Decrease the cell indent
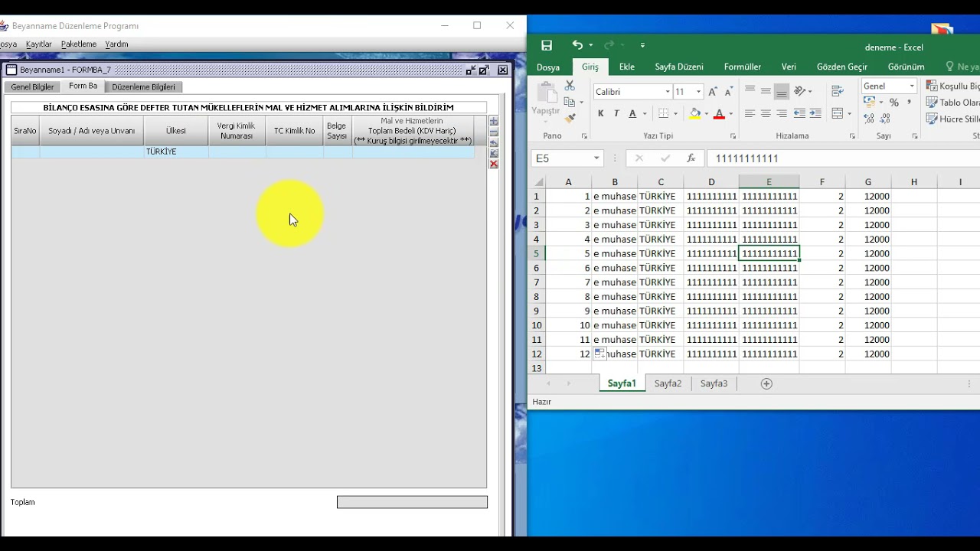This screenshot has height=551, width=980. (x=799, y=114)
